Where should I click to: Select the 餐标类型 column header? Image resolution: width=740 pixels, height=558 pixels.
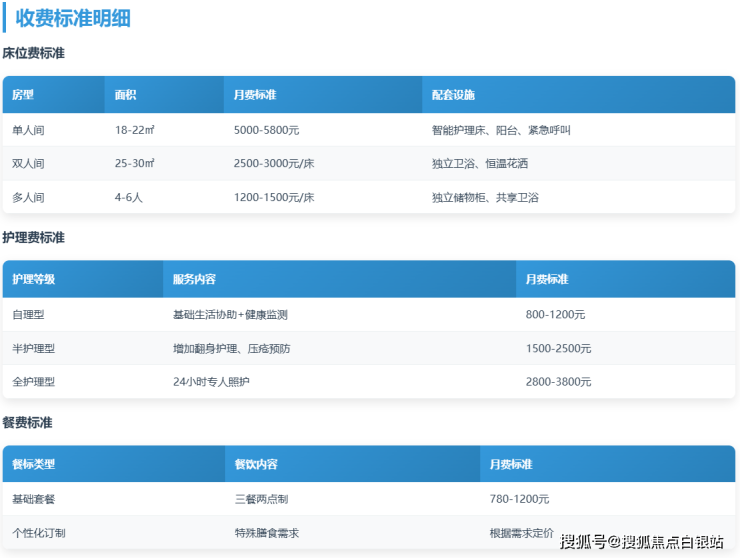tap(34, 465)
